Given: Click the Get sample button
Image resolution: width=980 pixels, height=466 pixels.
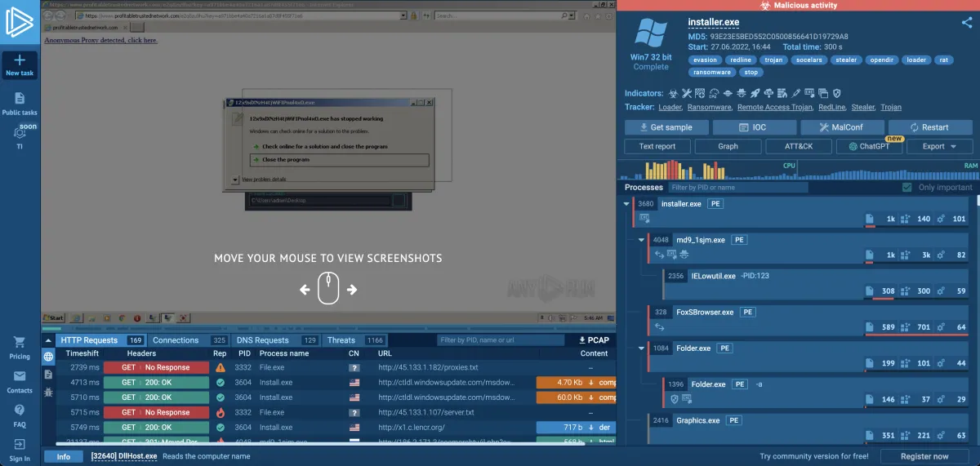Looking at the screenshot, I should [x=666, y=127].
